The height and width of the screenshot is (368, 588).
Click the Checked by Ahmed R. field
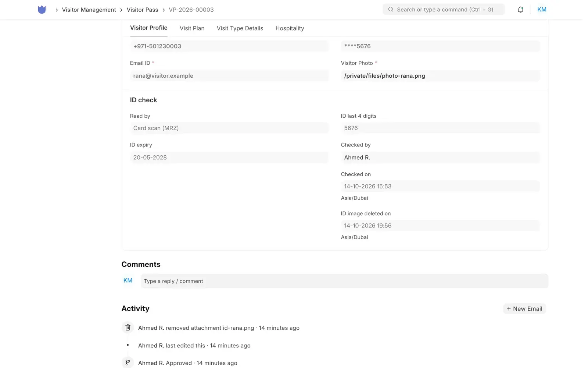440,158
